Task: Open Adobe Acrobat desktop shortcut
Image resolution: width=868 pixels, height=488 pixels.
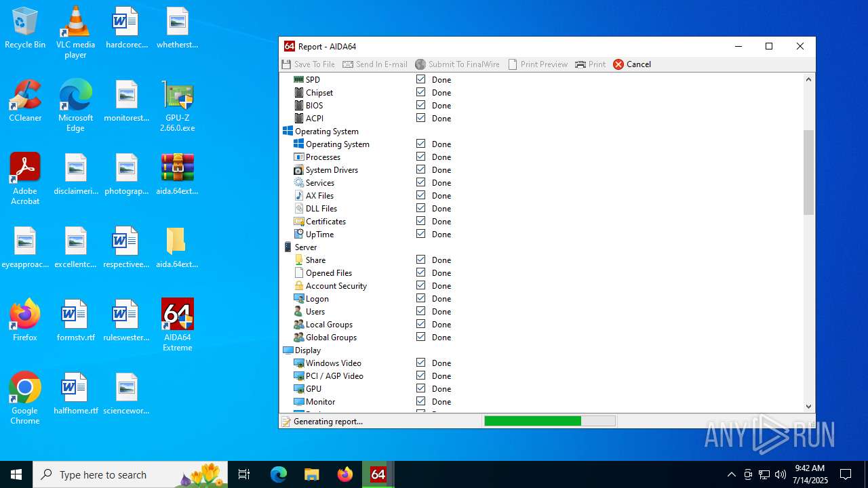Action: [x=25, y=179]
